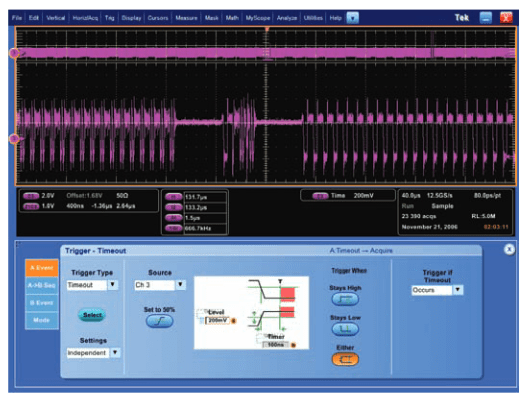This screenshot has width=526, height=399.
Task: Click the Ch 3 source field
Action: (155, 285)
